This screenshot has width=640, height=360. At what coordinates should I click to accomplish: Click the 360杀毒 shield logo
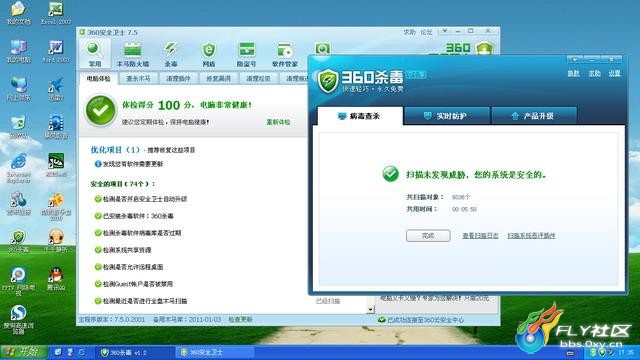coord(328,81)
